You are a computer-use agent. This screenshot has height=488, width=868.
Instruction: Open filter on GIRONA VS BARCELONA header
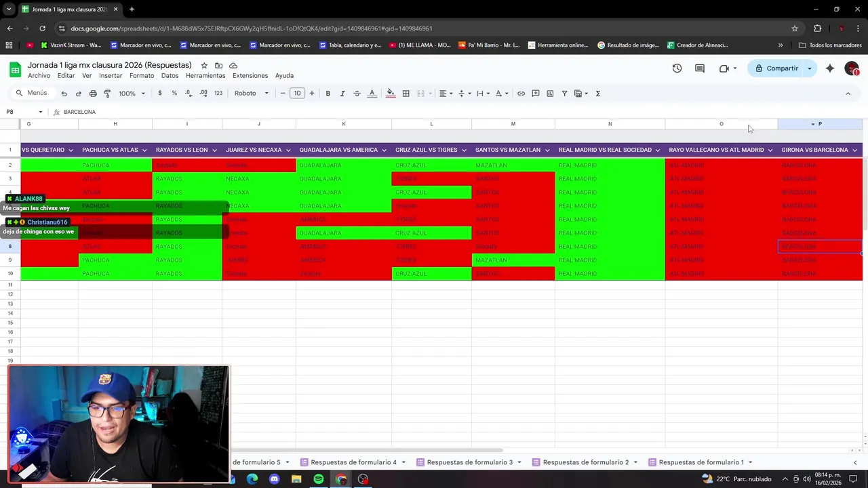click(855, 150)
